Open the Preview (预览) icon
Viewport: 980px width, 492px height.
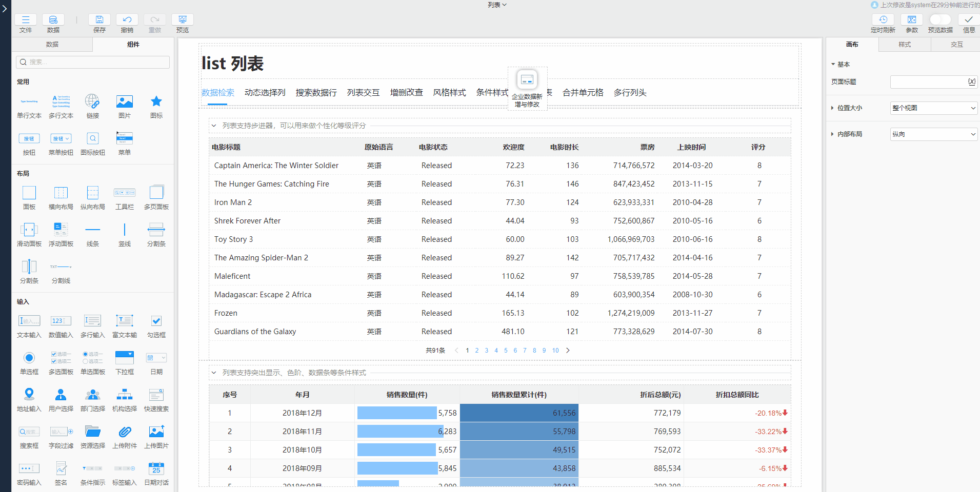coord(182,20)
